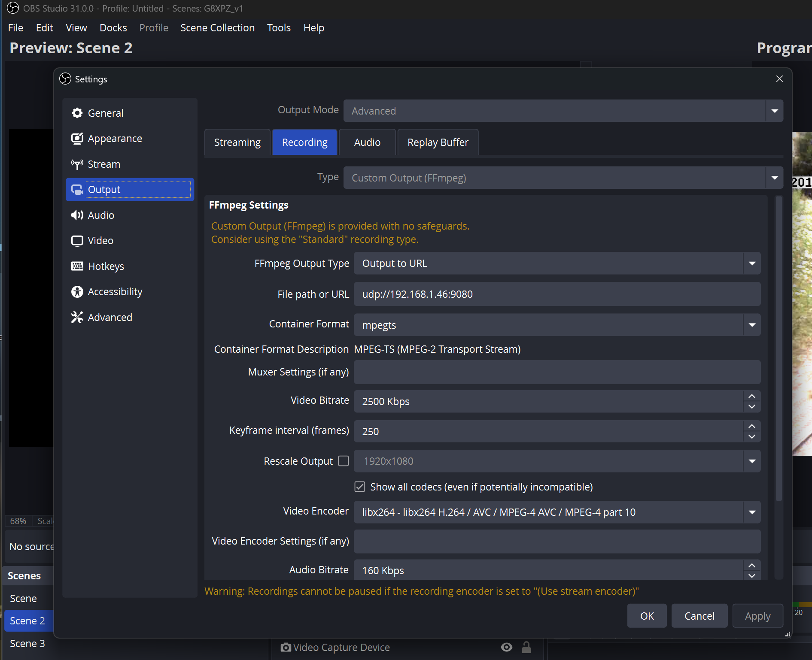The height and width of the screenshot is (660, 812).
Task: Uncheck Show all codecs checkbox
Action: (x=360, y=487)
